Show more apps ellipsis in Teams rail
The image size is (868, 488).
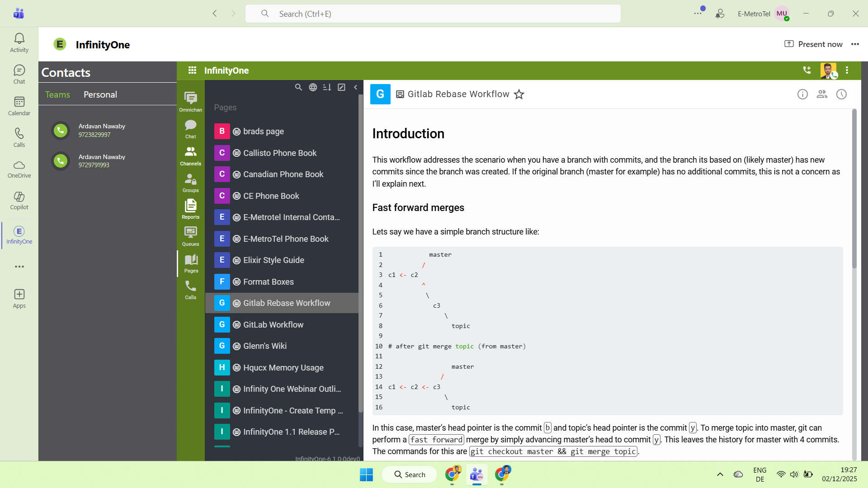[19, 267]
